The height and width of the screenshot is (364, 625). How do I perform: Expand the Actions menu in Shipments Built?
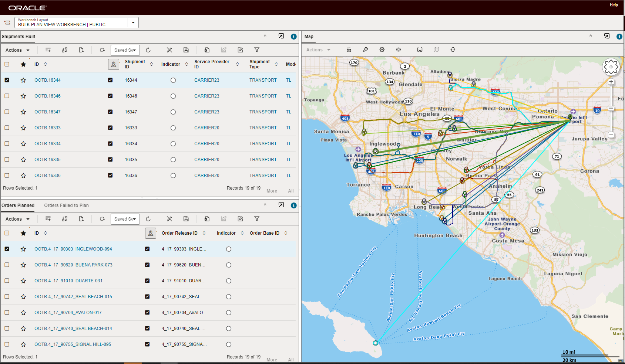[x=17, y=50]
